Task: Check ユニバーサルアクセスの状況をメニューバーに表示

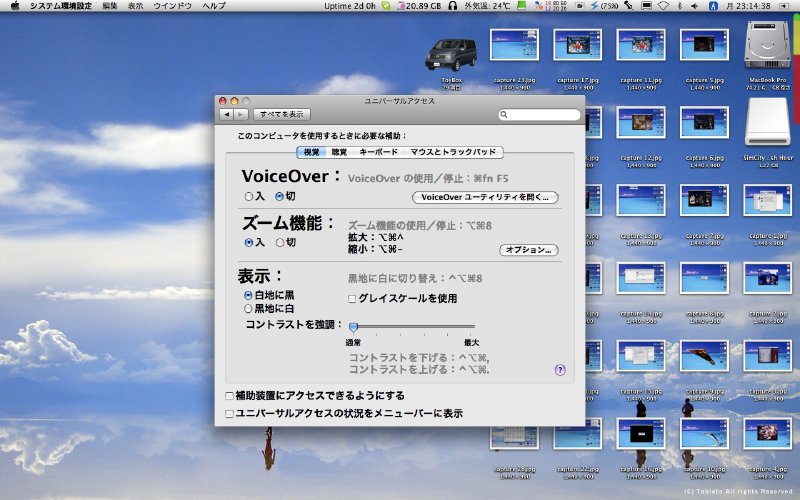Action: pyautogui.click(x=230, y=414)
